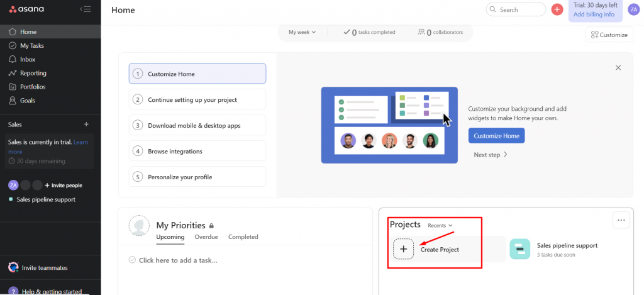Image resolution: width=644 pixels, height=295 pixels.
Task: Switch to the Overdue tab
Action: (x=206, y=237)
